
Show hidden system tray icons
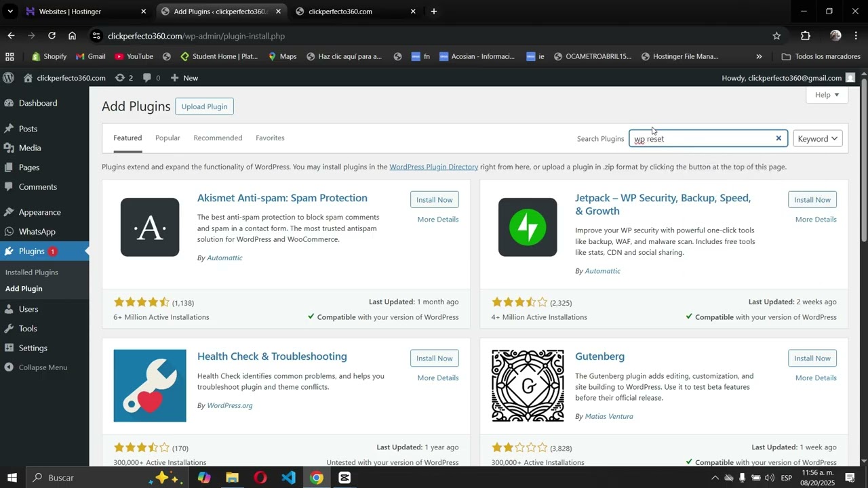click(715, 478)
